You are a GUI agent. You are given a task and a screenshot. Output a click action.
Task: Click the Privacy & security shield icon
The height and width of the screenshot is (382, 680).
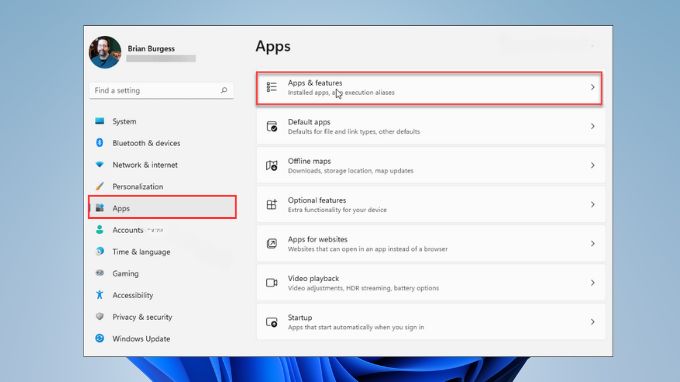[x=99, y=317]
